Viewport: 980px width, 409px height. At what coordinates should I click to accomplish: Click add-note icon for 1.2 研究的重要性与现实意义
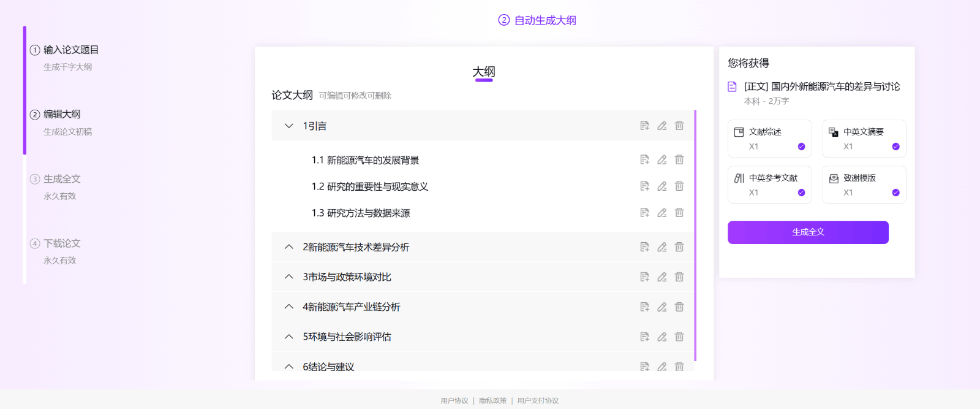[644, 186]
